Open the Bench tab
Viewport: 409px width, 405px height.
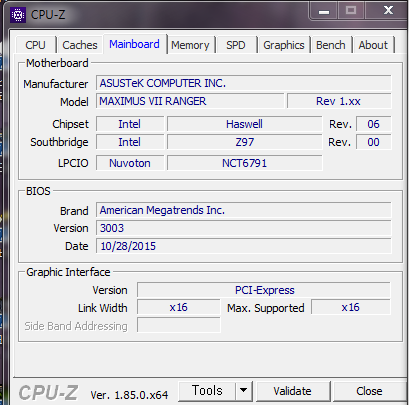331,45
